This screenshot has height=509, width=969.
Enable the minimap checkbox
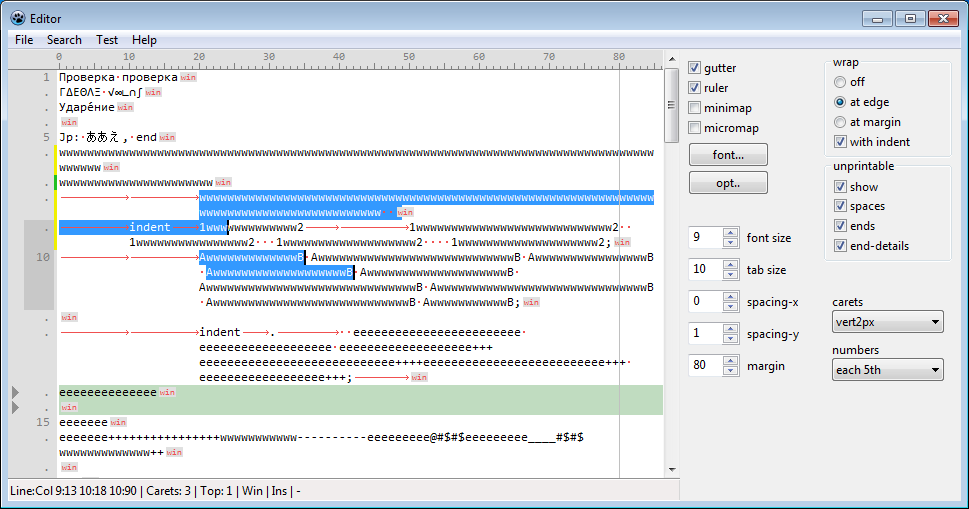click(695, 108)
